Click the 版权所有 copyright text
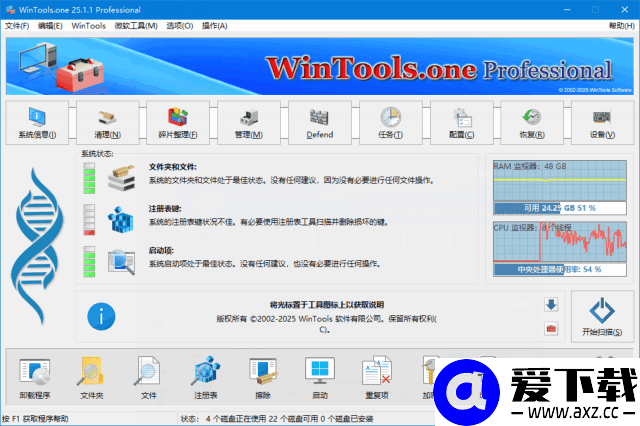Viewport: 640px width, 426px height. pos(327,324)
